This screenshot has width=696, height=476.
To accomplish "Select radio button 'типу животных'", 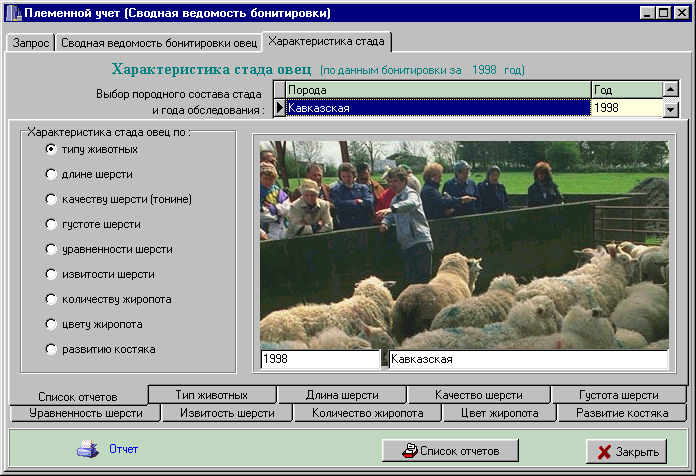I will point(50,149).
